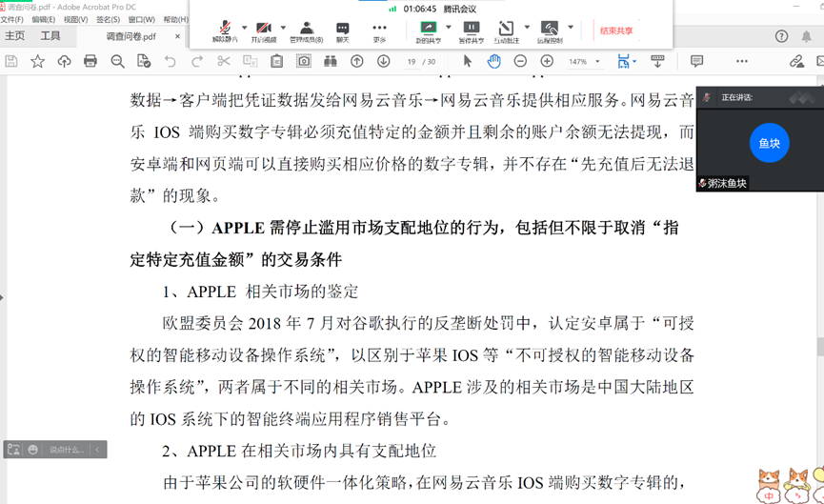
Task: Expand video options dropdown arrow
Action: pos(283,28)
